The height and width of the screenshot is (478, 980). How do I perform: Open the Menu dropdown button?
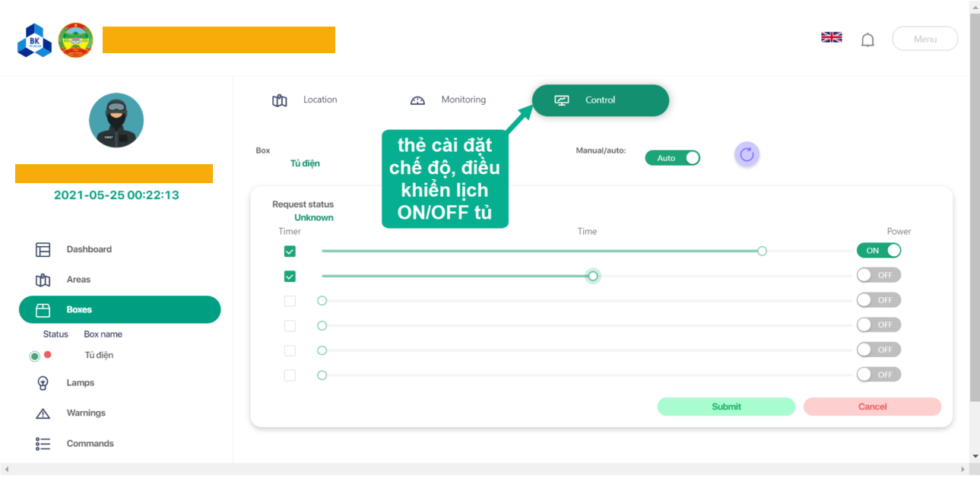[x=924, y=39]
